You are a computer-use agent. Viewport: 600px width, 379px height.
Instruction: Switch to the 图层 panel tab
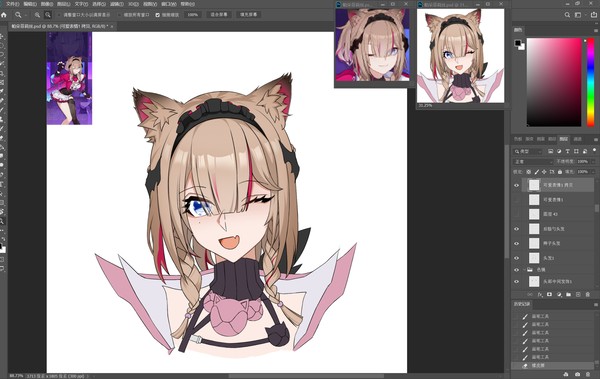pos(564,139)
